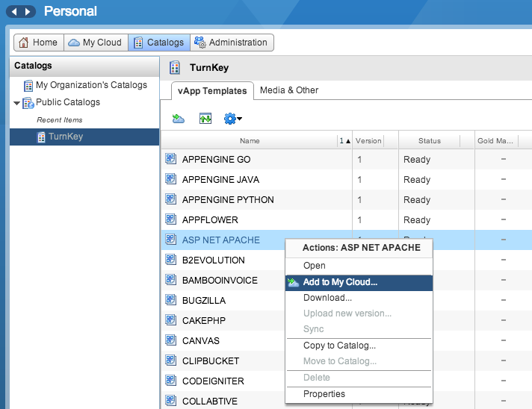Screen dimensions: 532x409
Task: Click the Public Catalogs globe icon
Action: pyautogui.click(x=28, y=103)
